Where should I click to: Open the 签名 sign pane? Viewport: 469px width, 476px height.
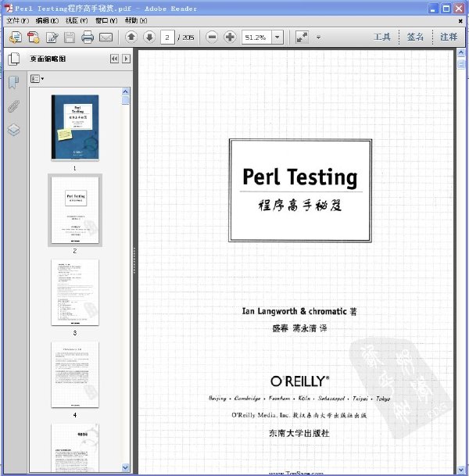415,37
